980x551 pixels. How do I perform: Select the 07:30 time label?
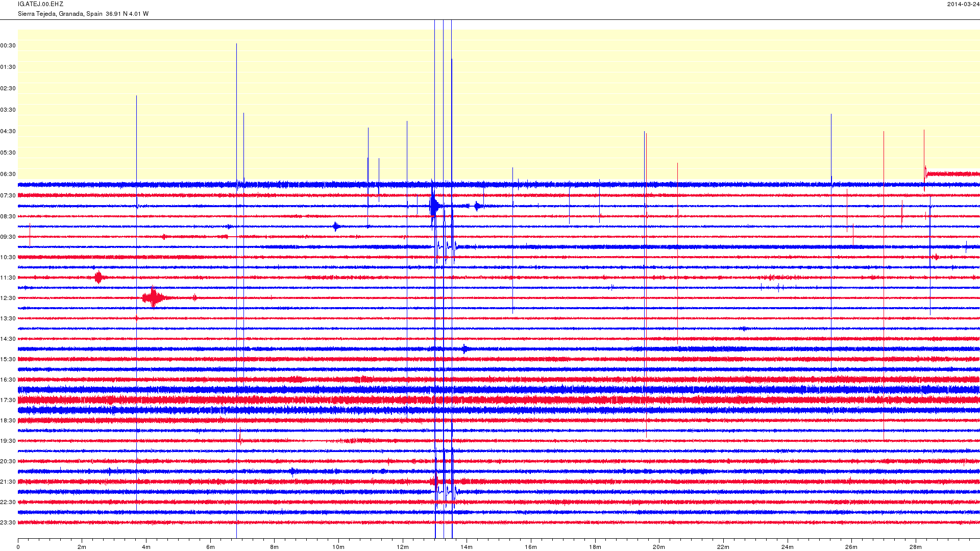[x=8, y=195]
